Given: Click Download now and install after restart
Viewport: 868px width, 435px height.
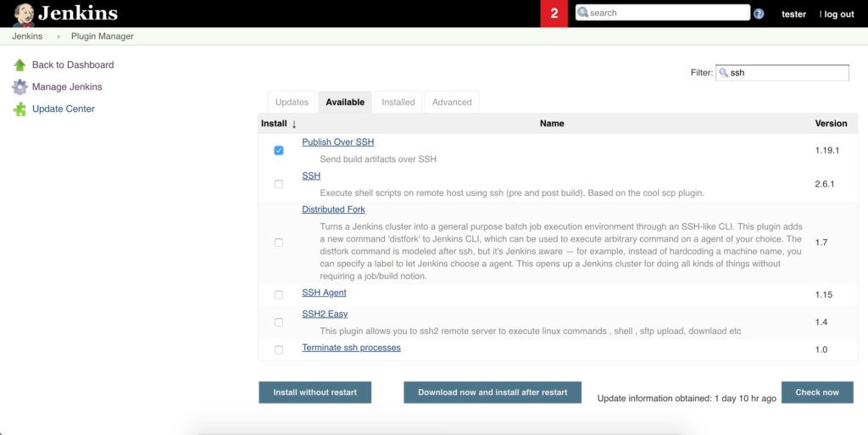Looking at the screenshot, I should [492, 393].
